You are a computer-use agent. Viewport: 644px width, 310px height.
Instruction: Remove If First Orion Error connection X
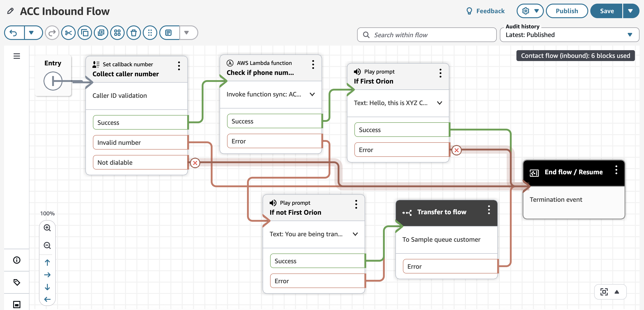click(457, 150)
